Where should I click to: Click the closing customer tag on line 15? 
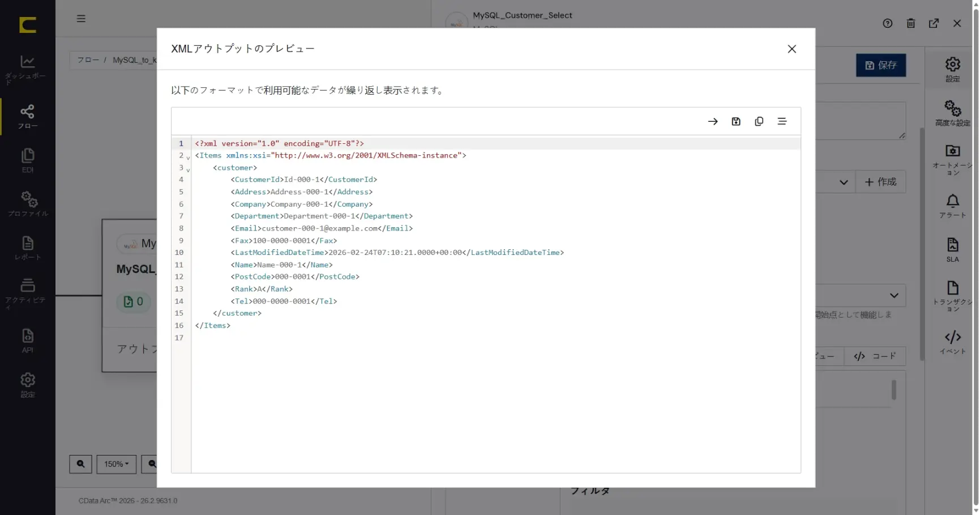pos(237,313)
